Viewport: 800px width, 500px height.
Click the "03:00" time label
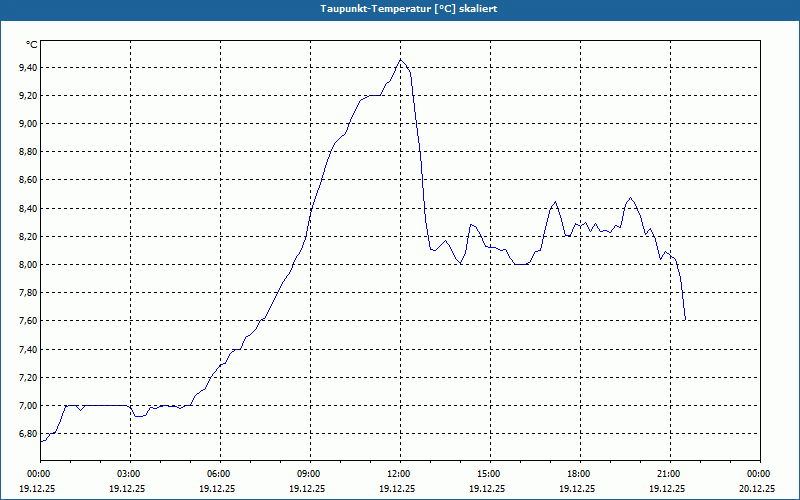(131, 474)
